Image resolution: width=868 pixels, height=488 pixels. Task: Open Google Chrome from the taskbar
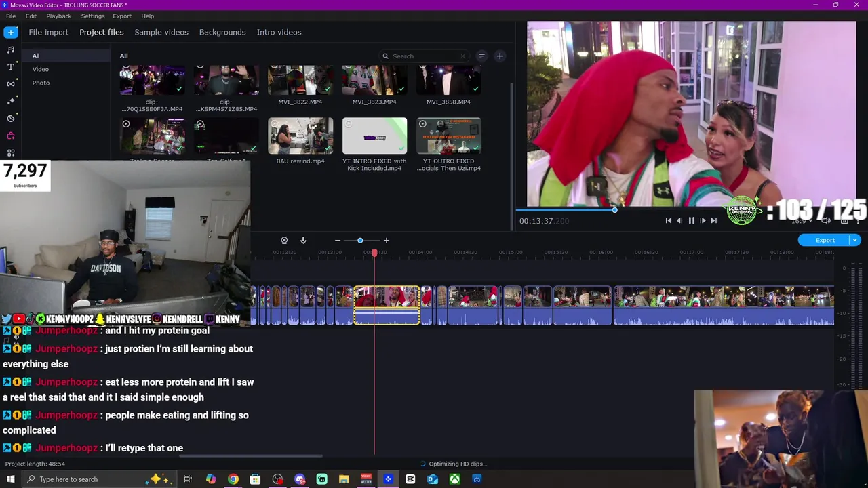233,479
